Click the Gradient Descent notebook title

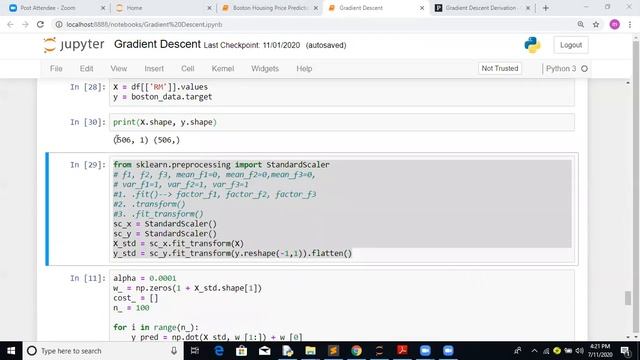[157, 44]
